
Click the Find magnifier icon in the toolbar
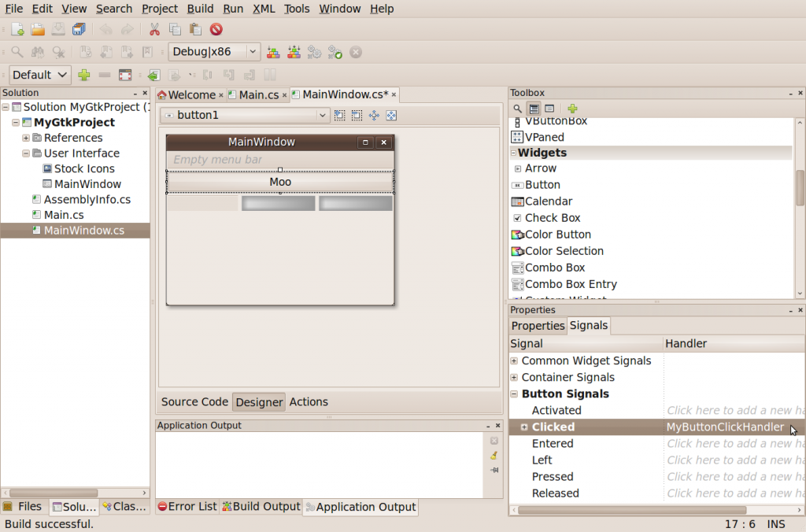(17, 52)
